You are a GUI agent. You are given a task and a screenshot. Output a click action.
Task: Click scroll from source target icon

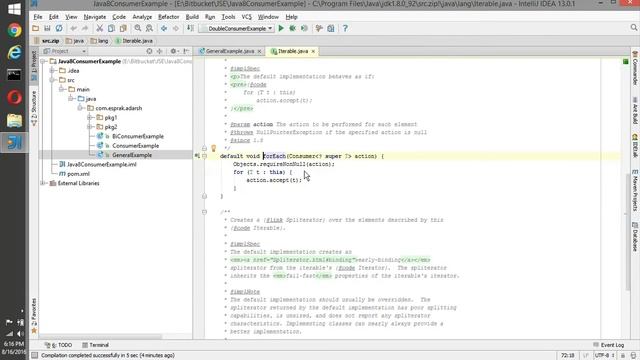pyautogui.click(x=149, y=51)
